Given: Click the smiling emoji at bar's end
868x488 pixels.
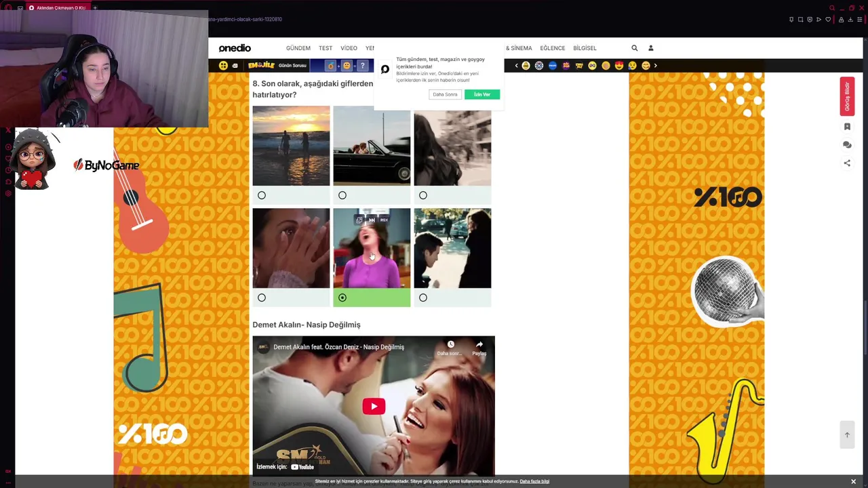Looking at the screenshot, I should (x=646, y=66).
